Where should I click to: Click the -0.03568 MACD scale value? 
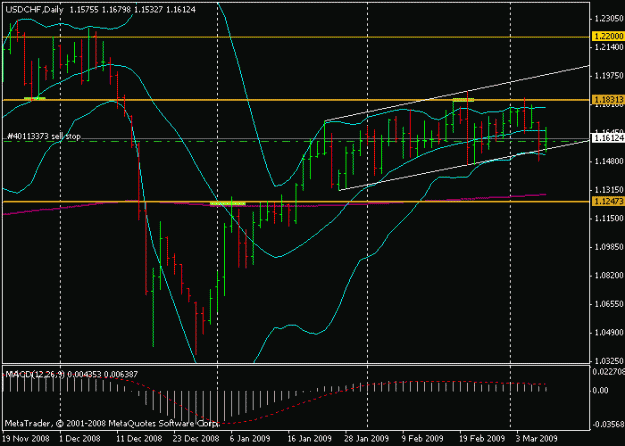click(x=609, y=424)
